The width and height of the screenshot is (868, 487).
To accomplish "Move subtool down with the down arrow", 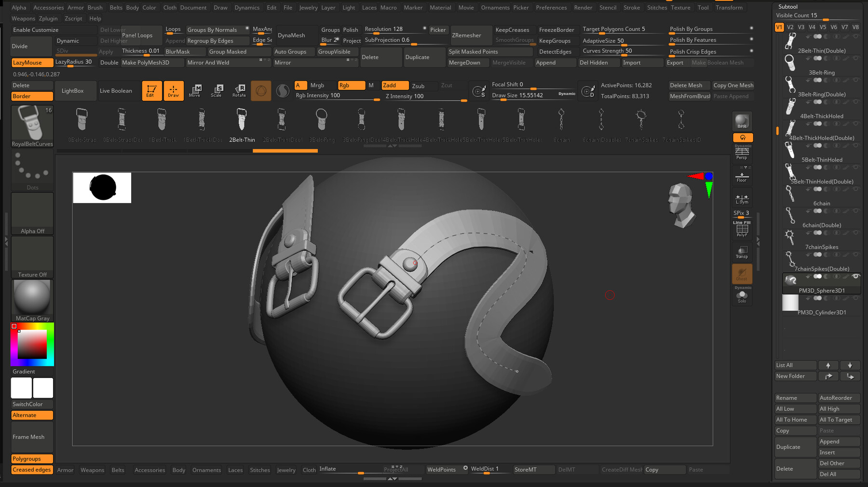I will click(x=850, y=365).
